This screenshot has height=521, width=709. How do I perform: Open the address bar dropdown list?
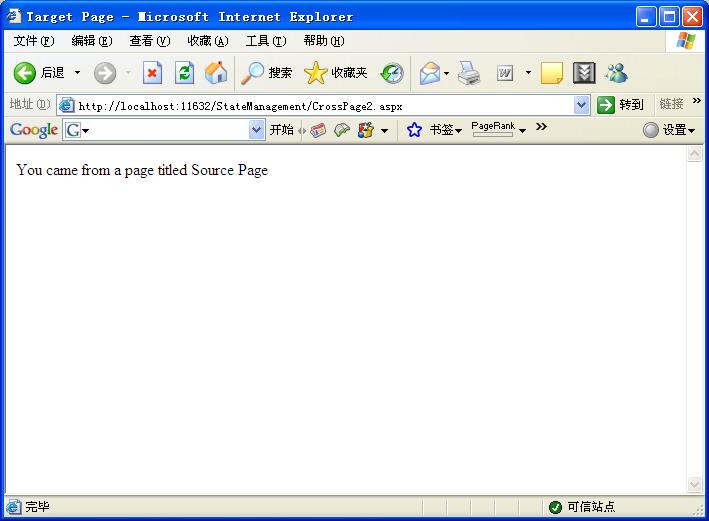coord(581,105)
